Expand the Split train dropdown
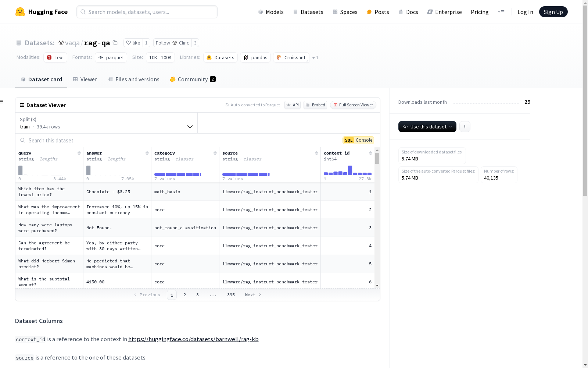Image resolution: width=588 pixels, height=368 pixels. tap(107, 123)
